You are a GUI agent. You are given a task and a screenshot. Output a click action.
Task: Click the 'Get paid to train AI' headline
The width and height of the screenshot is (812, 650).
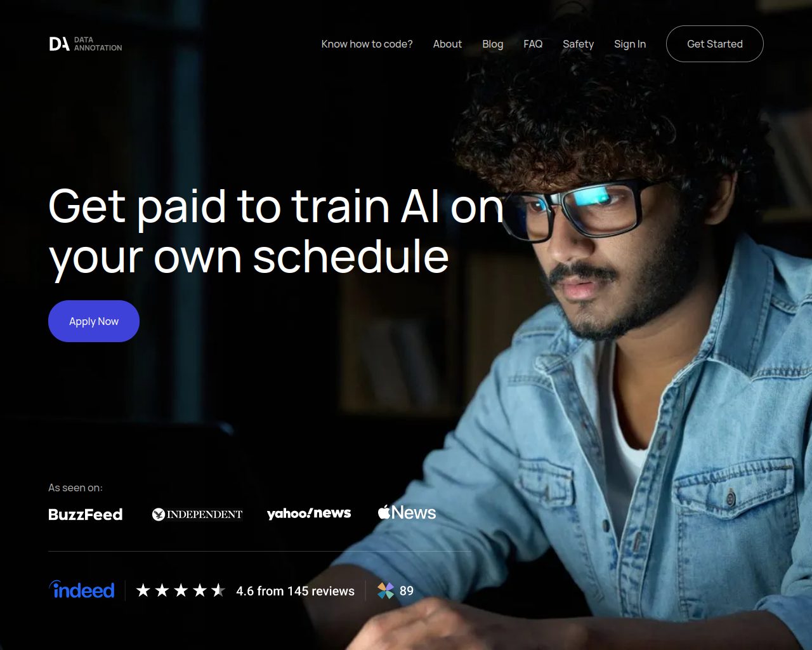276,232
